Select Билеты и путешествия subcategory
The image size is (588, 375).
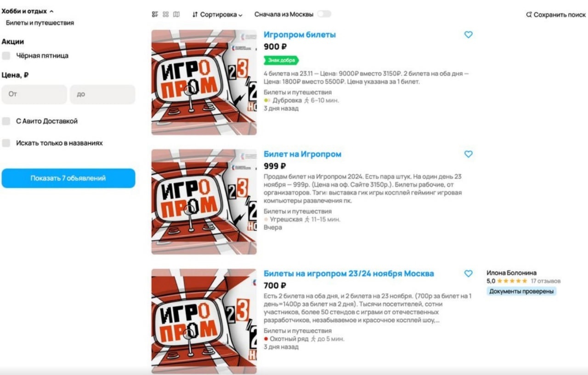[40, 23]
